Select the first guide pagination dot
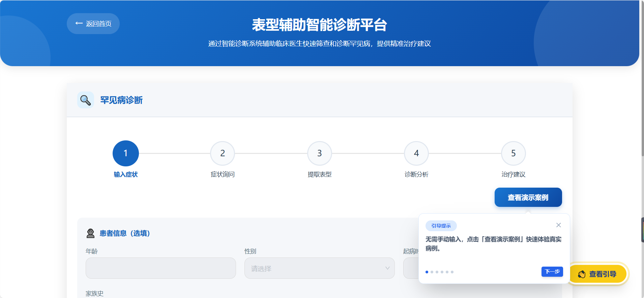The image size is (644, 298). (x=427, y=272)
